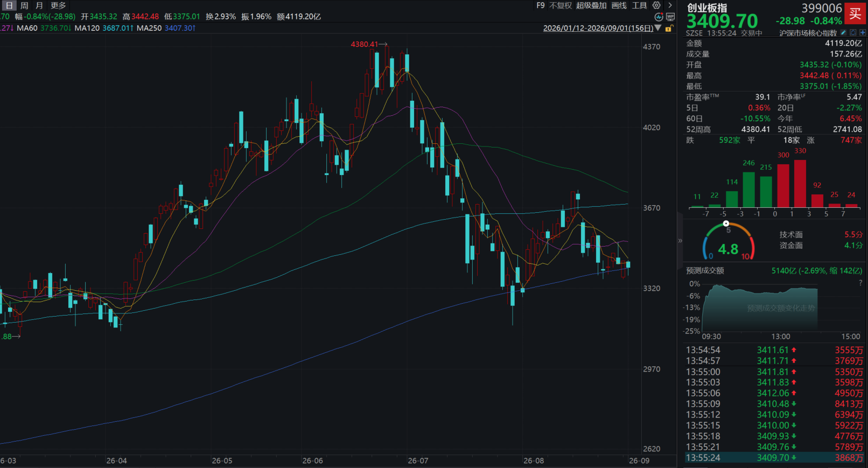Click the bell alert icon in quote header
This screenshot has height=468, width=868.
(853, 33)
